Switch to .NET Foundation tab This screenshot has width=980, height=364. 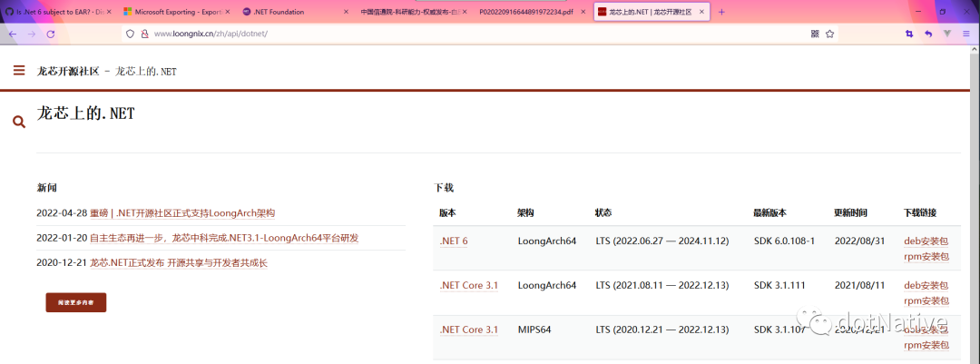pos(295,12)
